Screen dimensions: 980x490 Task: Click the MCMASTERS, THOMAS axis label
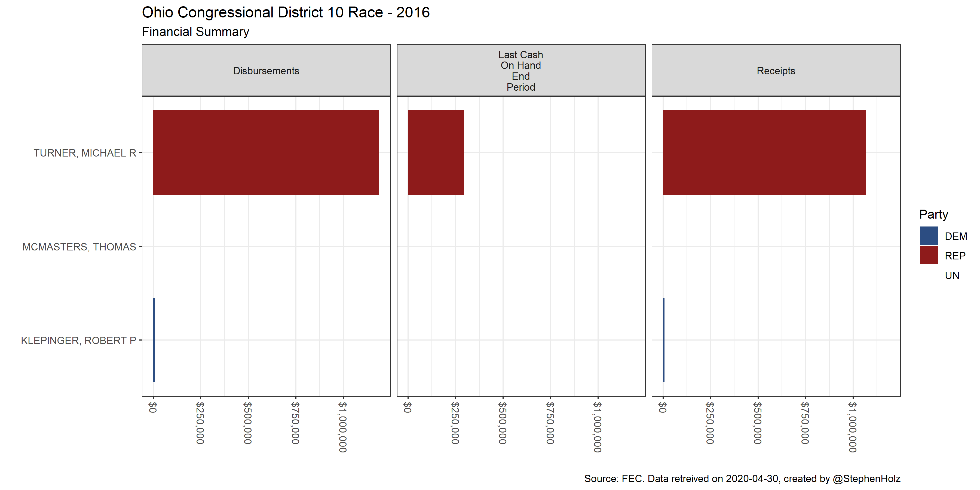pyautogui.click(x=79, y=247)
